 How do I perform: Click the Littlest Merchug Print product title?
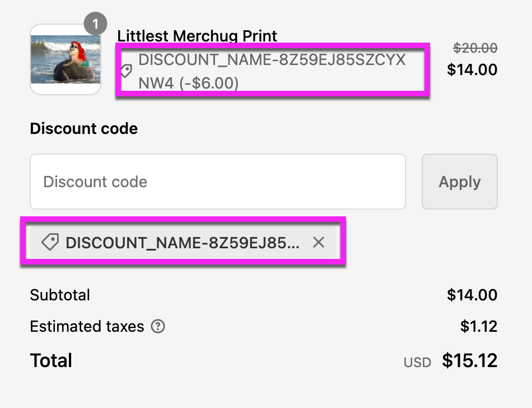[x=197, y=36]
